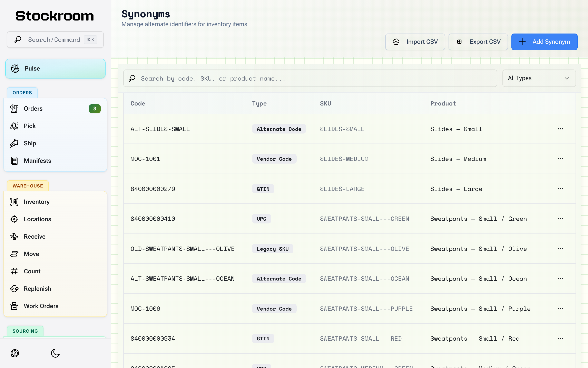Open actions menu for ALT-SWEATPANTS-SMALL---OCEAN row
588x368 pixels.
[561, 278]
